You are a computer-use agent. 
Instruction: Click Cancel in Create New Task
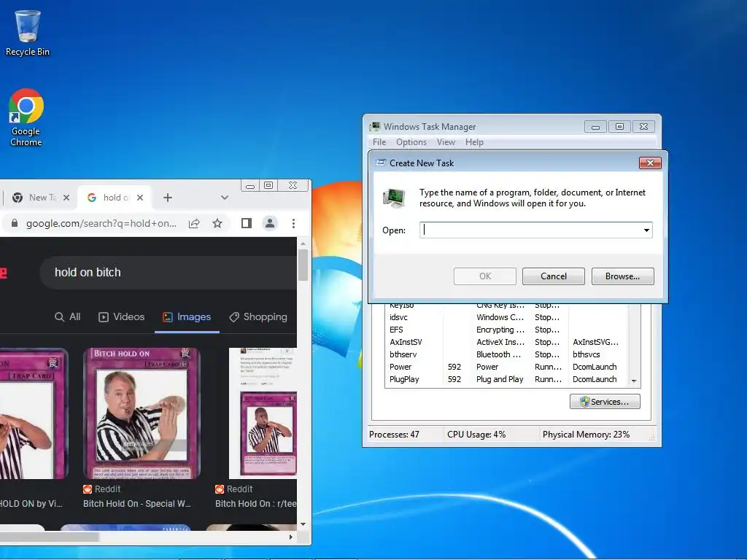554,276
